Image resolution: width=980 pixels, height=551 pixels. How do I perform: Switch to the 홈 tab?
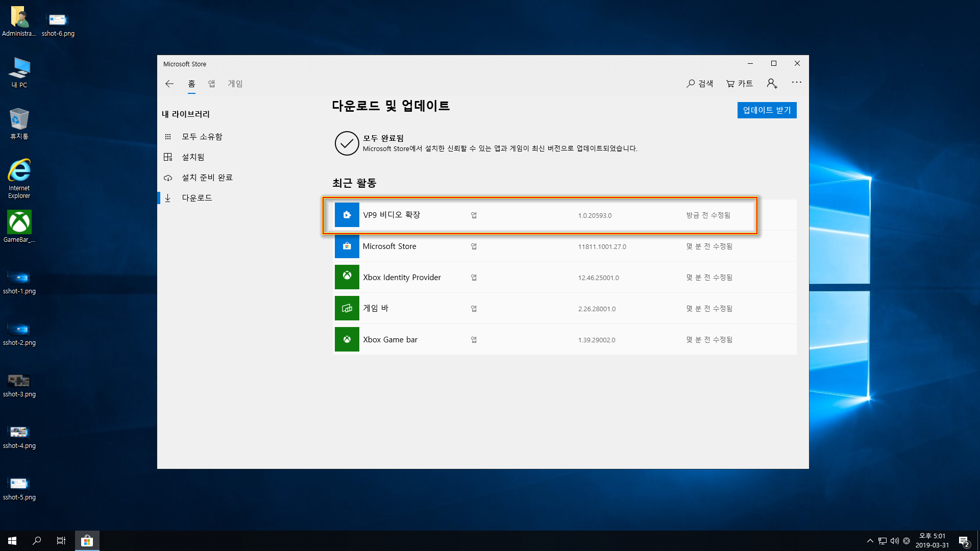191,84
